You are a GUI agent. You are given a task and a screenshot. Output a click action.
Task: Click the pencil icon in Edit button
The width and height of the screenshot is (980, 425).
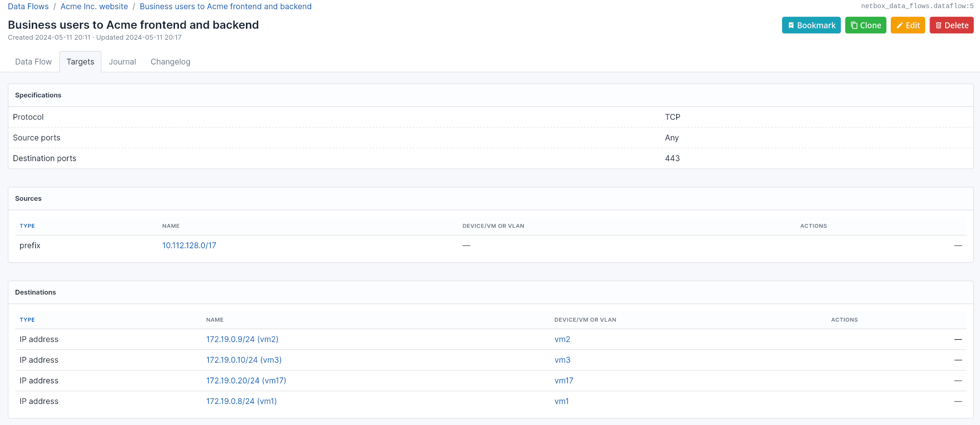coord(900,25)
